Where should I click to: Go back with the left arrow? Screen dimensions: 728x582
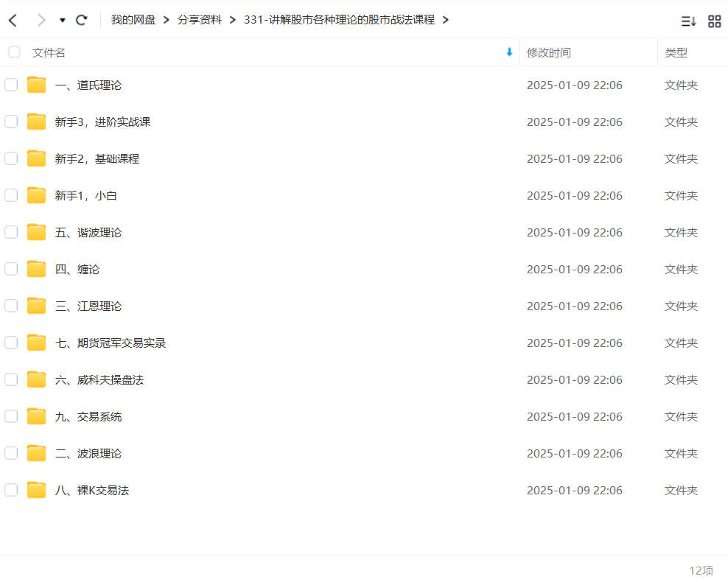pos(13,20)
